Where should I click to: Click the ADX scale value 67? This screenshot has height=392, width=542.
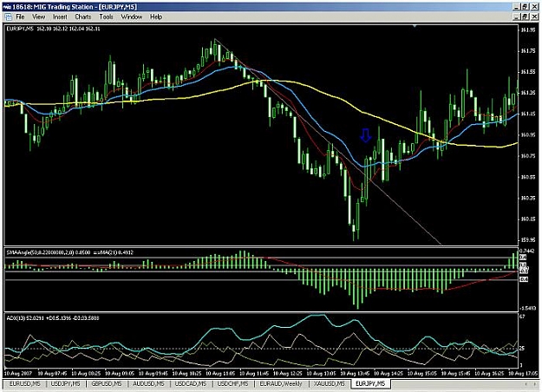522,317
